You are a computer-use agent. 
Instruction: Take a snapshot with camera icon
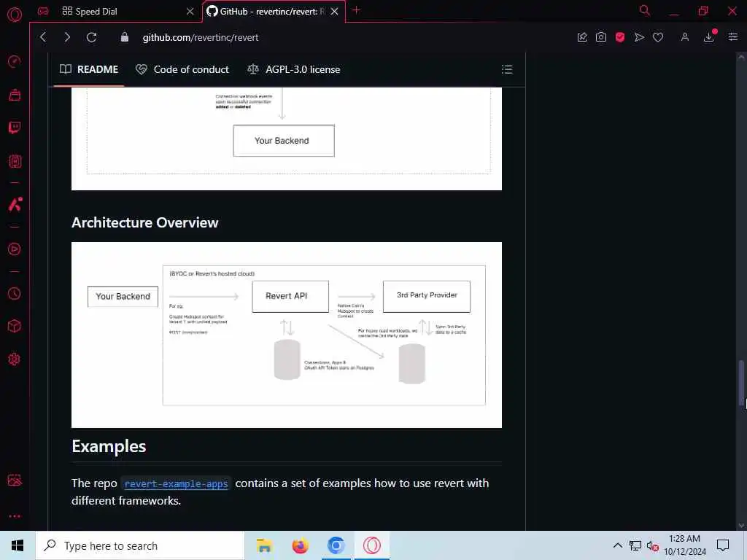[x=601, y=37]
